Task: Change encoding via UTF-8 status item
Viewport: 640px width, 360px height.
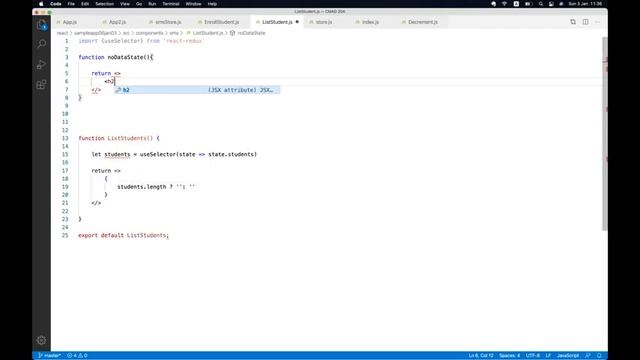Action: 533,356
